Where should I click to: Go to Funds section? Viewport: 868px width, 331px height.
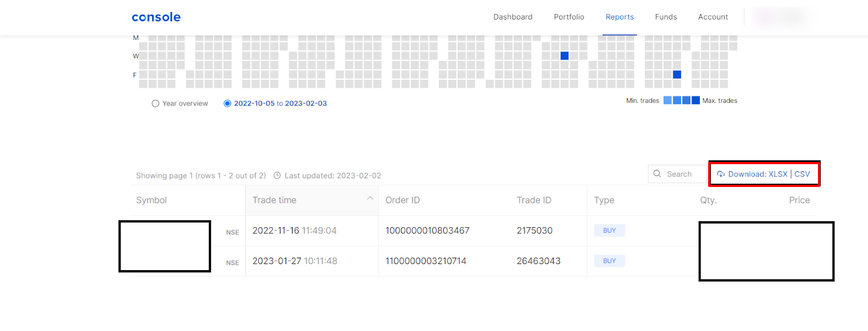pos(666,17)
